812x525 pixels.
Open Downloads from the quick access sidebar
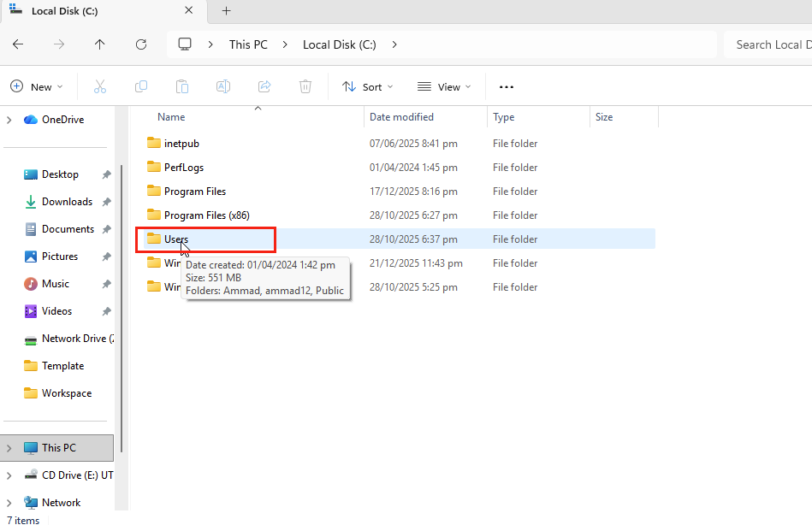67,202
